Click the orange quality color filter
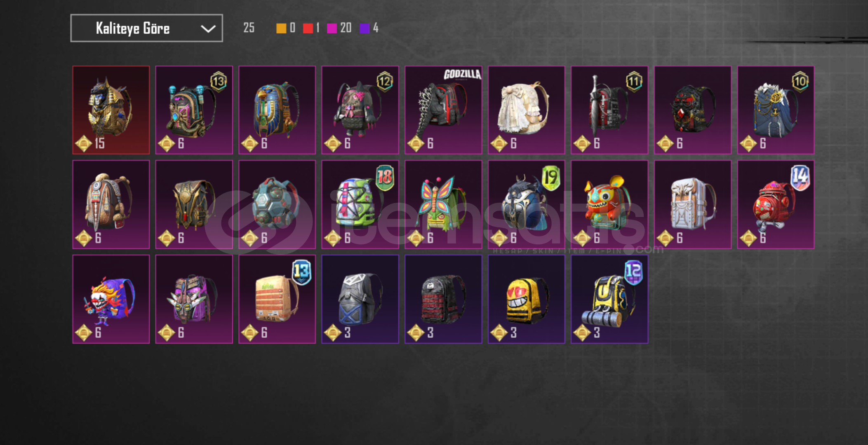 [x=281, y=28]
